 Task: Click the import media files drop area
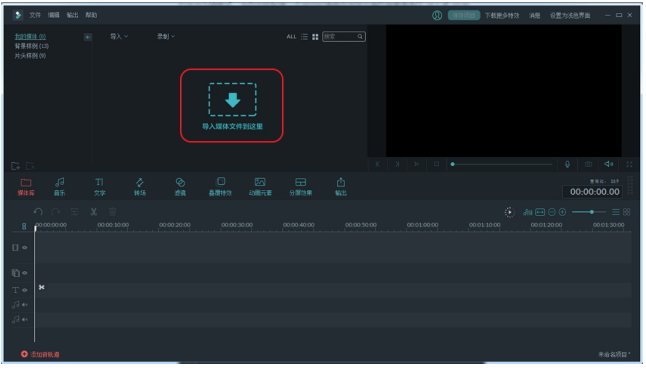pyautogui.click(x=232, y=105)
